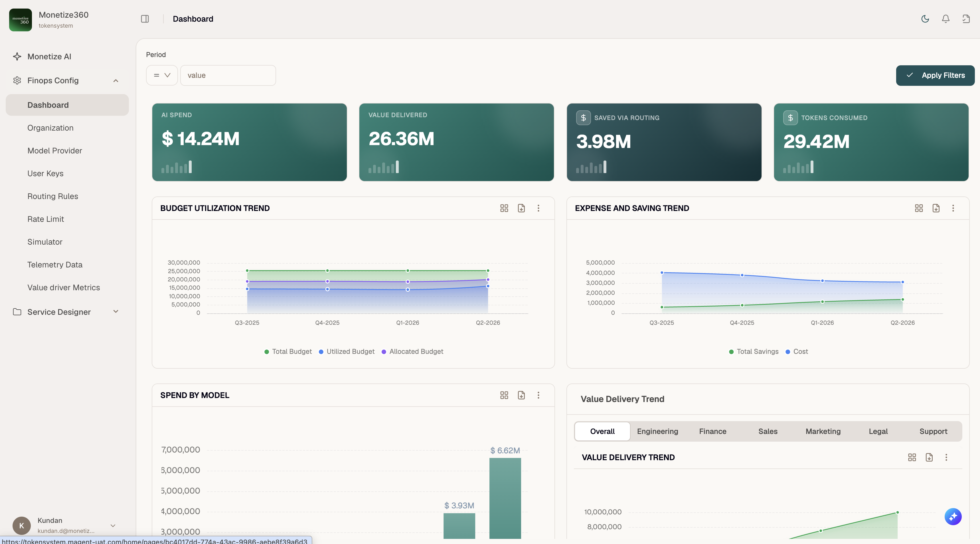The width and height of the screenshot is (980, 544).
Task: Click the Apply Filters button
Action: point(935,75)
